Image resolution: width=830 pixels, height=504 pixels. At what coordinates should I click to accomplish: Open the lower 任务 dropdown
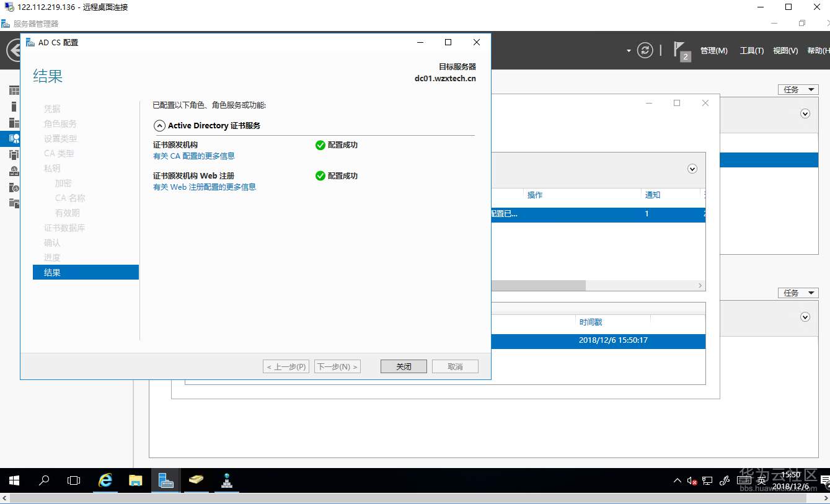798,293
